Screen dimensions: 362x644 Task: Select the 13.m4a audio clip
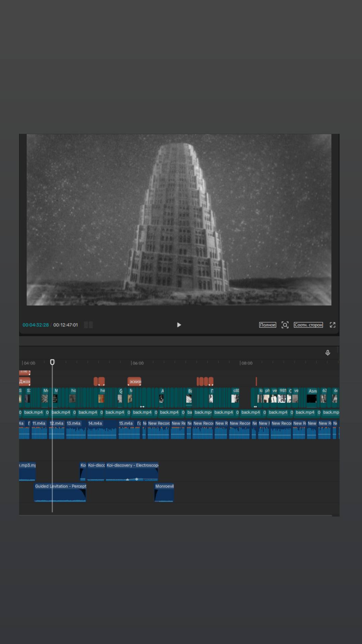[76, 429]
